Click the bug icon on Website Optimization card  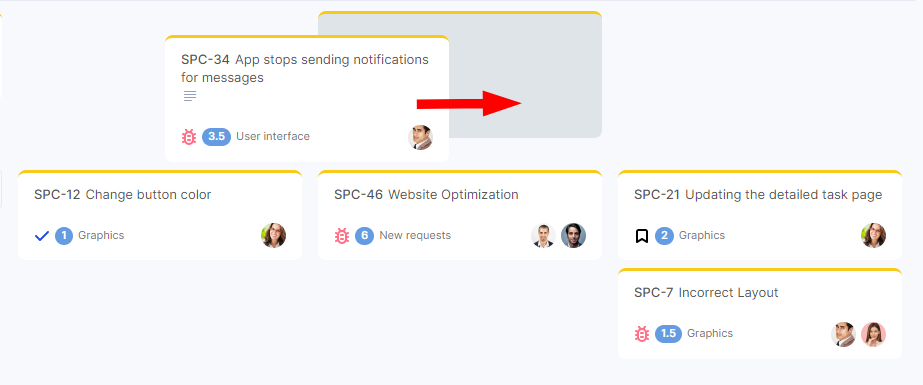pos(342,236)
